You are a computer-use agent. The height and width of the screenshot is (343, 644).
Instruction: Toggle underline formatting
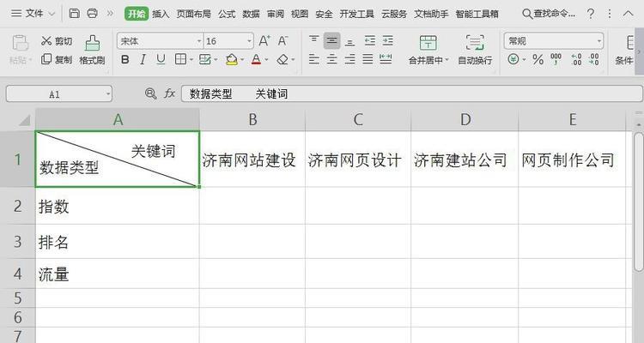[161, 60]
